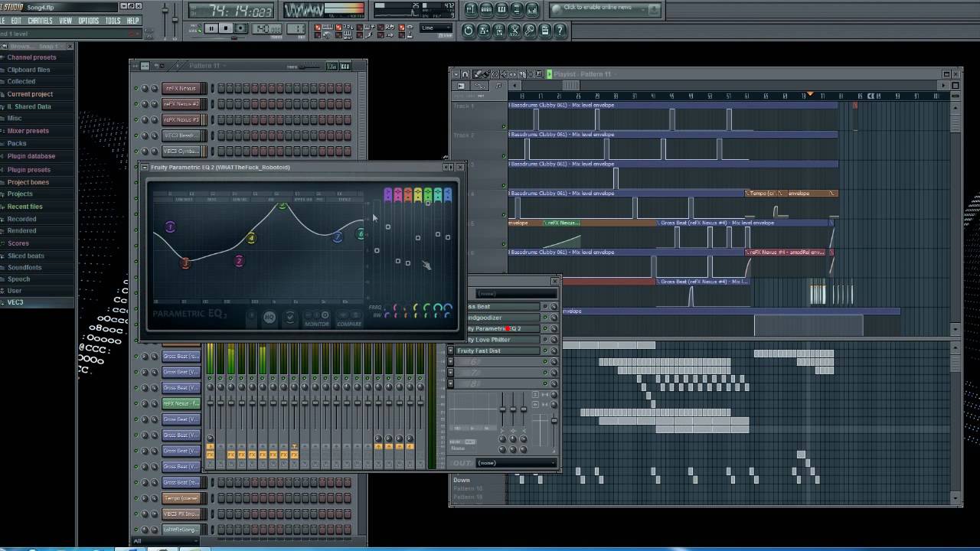Image resolution: width=980 pixels, height=551 pixels.
Task: Toggle the Playlist snap magnet icon
Action: [x=465, y=74]
